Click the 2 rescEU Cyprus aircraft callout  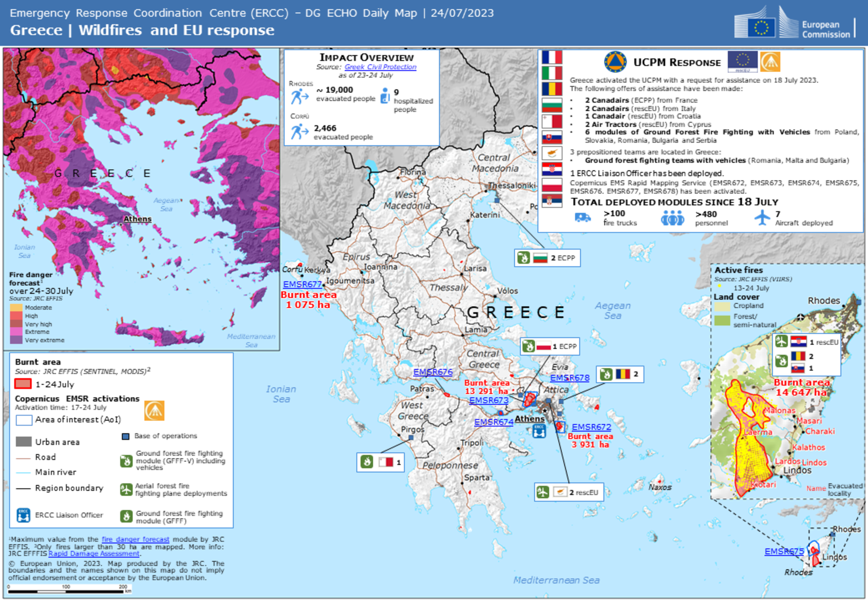click(x=568, y=492)
